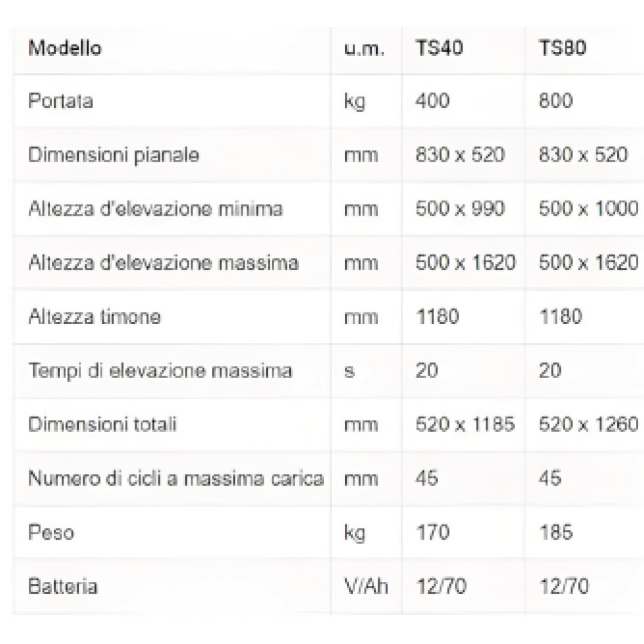Screen dimensions: 644x644
Task: Click the TS40 column header
Action: point(439,48)
